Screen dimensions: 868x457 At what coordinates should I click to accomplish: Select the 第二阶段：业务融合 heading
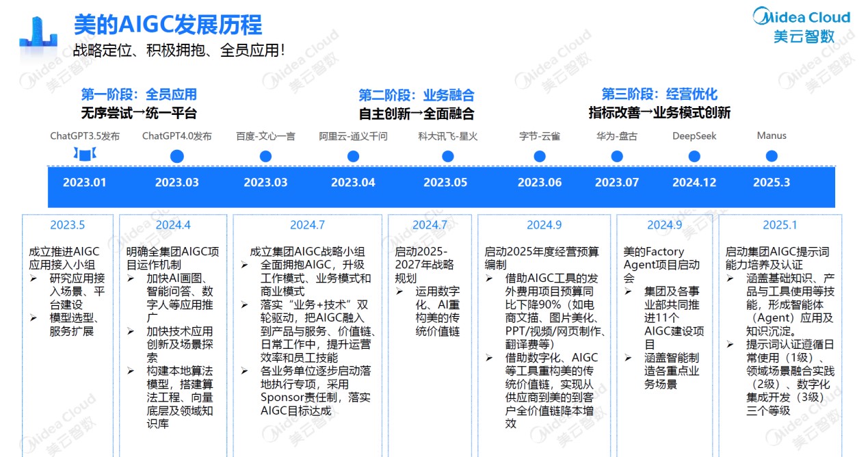[x=417, y=95]
